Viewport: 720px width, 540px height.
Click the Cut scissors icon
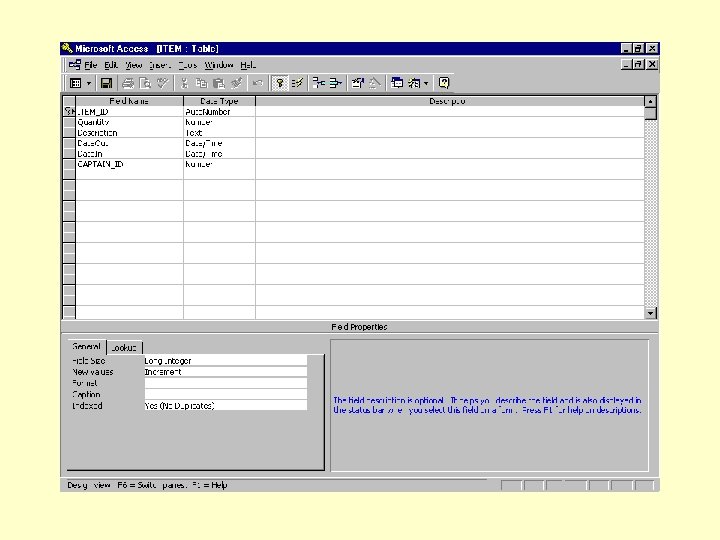pos(184,83)
